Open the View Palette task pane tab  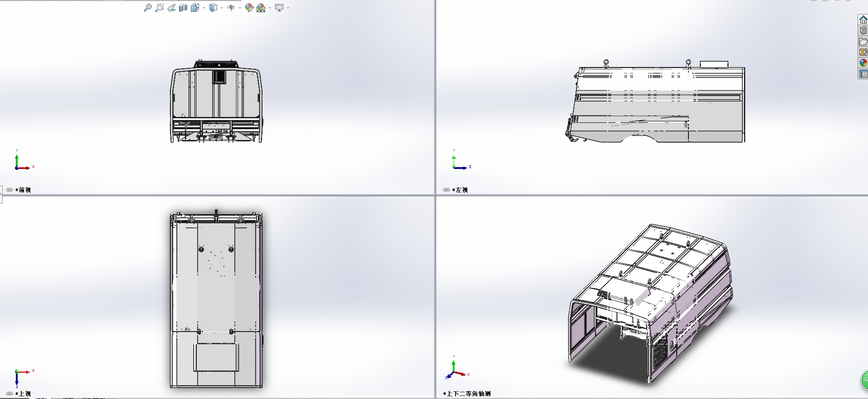click(x=863, y=52)
